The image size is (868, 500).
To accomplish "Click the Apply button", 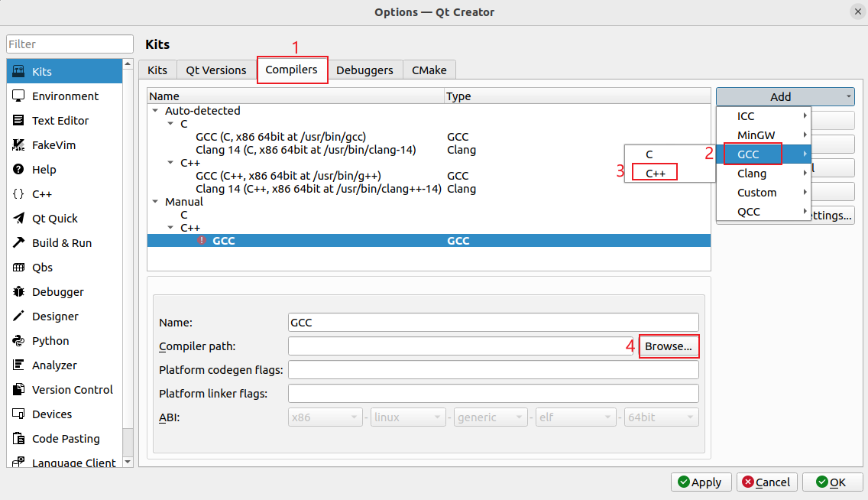I will pyautogui.click(x=701, y=482).
